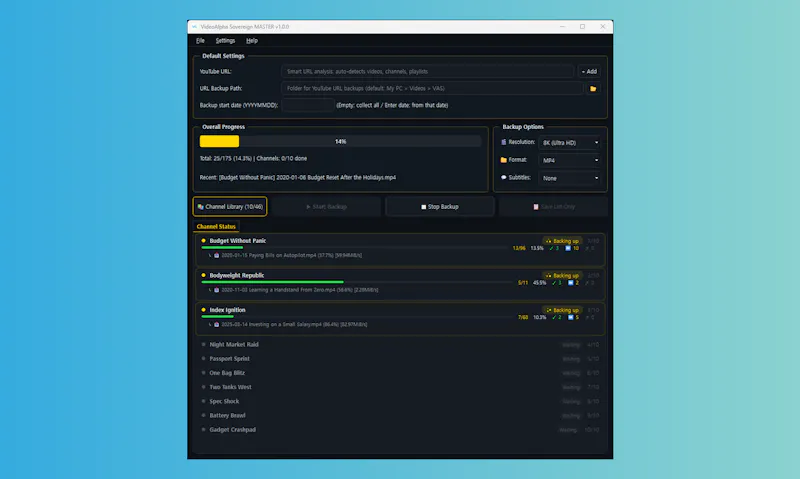
Task: Click the Stop Backup button
Action: [440, 207]
